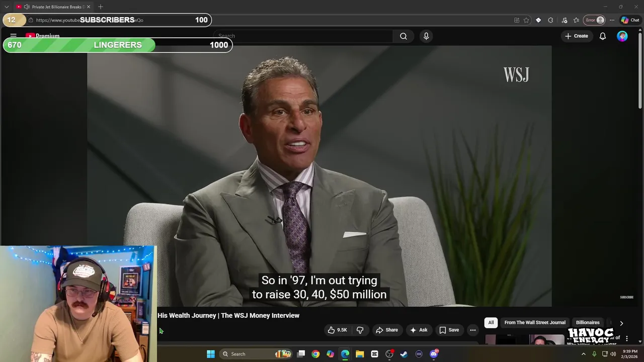The width and height of the screenshot is (644, 362).
Task: Select From The Wall Street Journal chip
Action: 535,322
